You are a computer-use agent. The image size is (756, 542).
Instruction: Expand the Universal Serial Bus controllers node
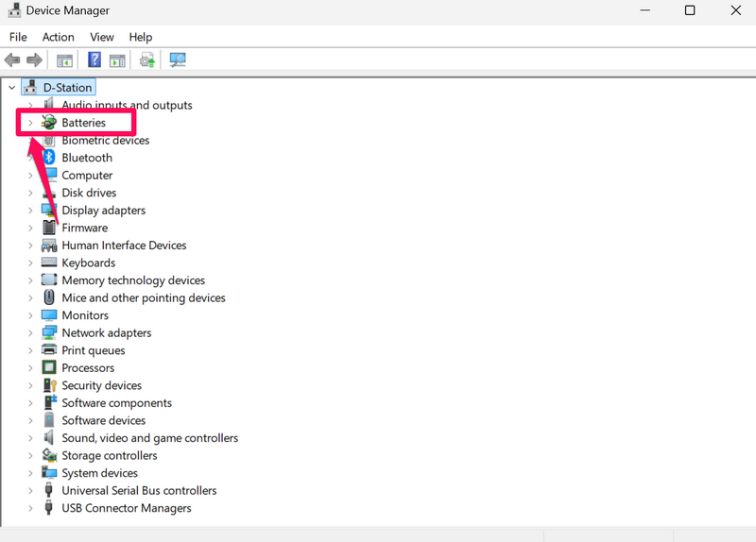point(30,491)
